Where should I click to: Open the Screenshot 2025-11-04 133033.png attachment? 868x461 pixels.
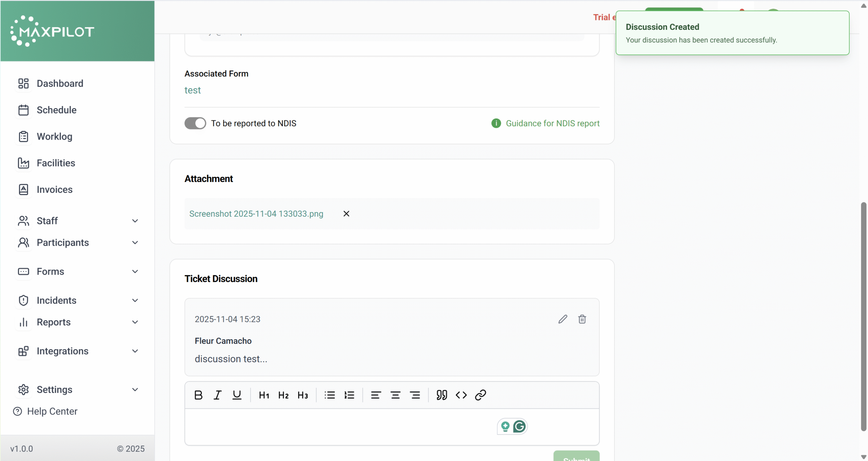[256, 214]
